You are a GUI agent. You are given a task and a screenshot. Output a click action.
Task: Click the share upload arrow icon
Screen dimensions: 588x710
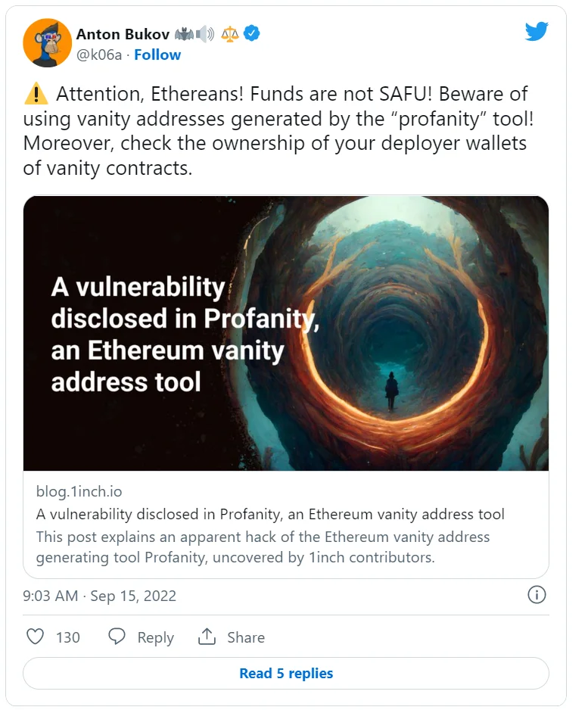pyautogui.click(x=207, y=637)
